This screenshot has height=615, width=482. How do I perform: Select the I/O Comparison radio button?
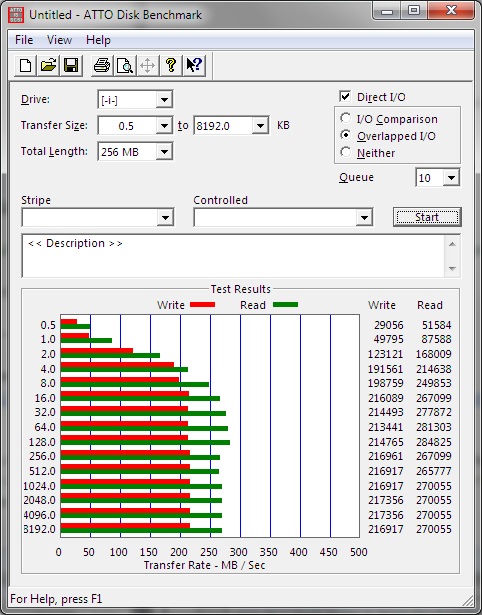point(346,118)
